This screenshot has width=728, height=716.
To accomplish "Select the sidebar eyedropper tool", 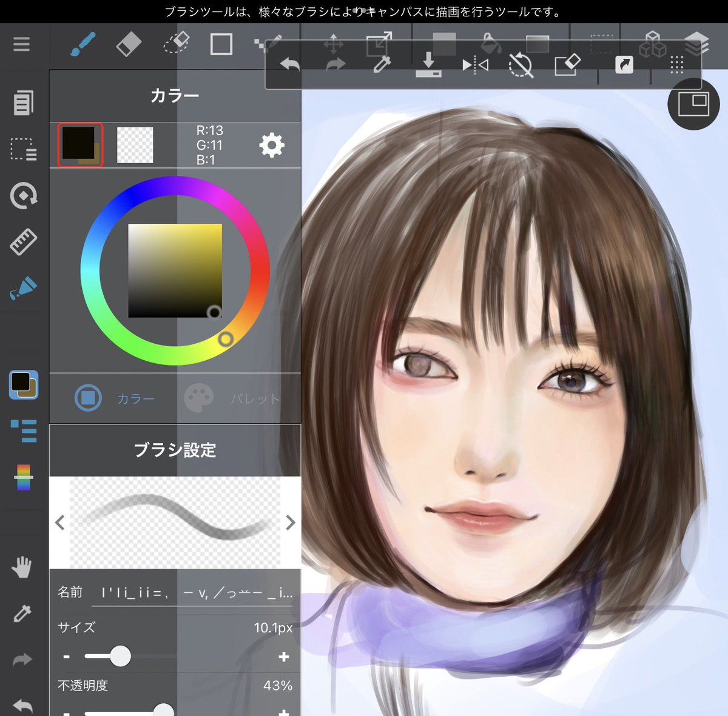I will [x=22, y=614].
